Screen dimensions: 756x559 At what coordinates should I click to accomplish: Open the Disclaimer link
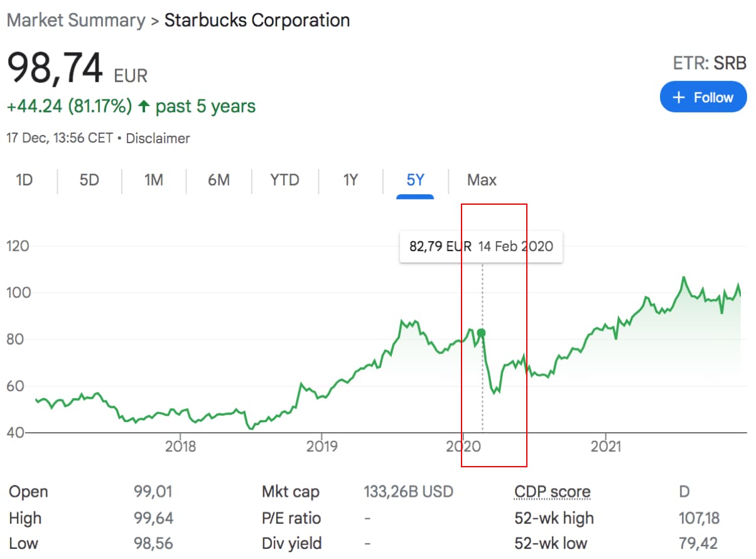coord(158,138)
